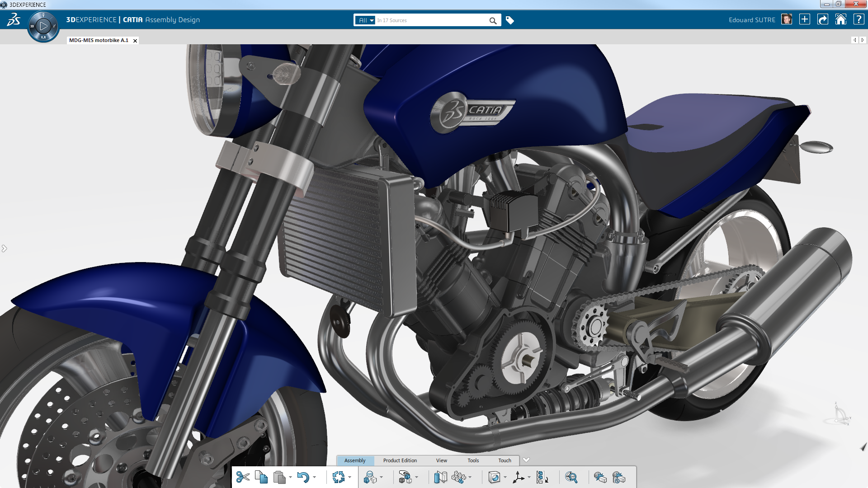Open the 'All' search scope dropdown
The width and height of the screenshot is (868, 488).
pyautogui.click(x=365, y=20)
